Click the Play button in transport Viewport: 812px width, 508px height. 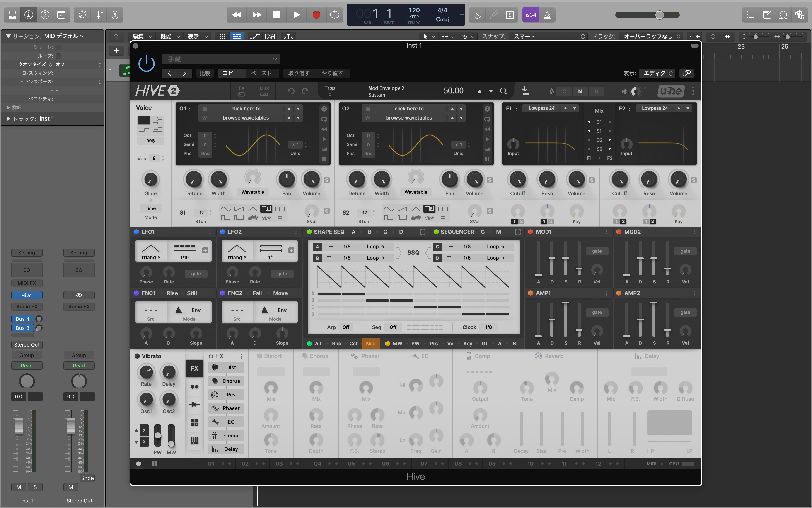296,15
